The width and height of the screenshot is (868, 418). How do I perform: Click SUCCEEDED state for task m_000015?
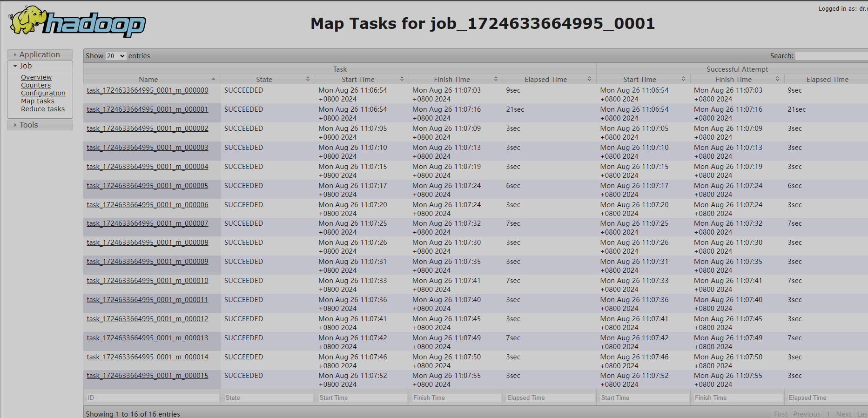point(243,376)
